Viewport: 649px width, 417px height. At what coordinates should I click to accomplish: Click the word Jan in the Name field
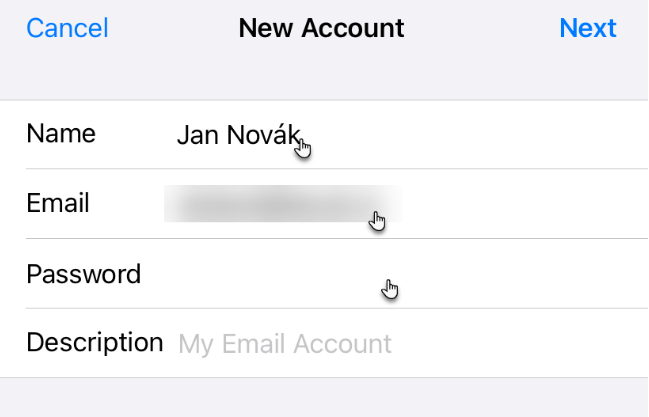pyautogui.click(x=198, y=135)
